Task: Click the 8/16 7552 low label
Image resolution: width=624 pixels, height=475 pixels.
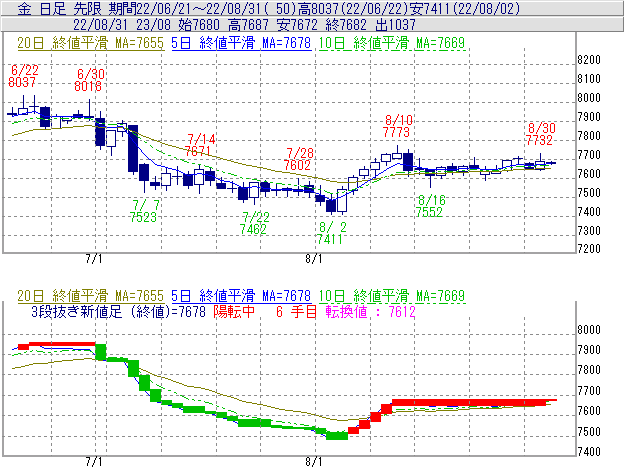Action: [x=431, y=206]
